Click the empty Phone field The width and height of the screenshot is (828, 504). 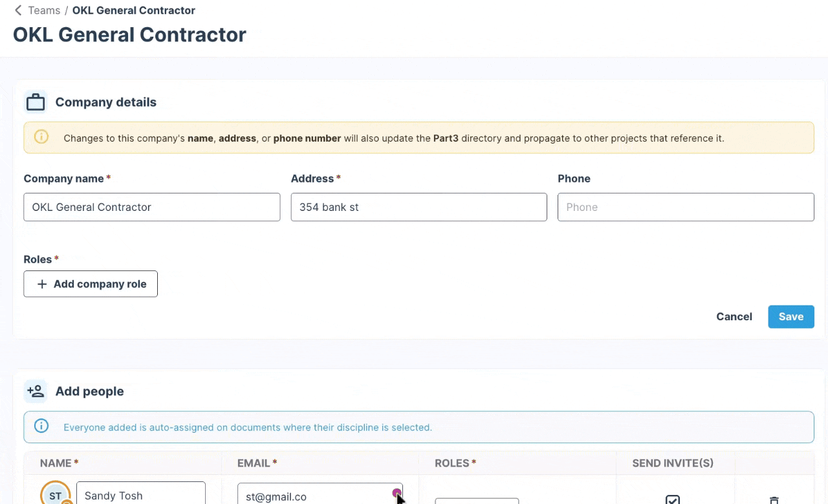[x=686, y=207]
